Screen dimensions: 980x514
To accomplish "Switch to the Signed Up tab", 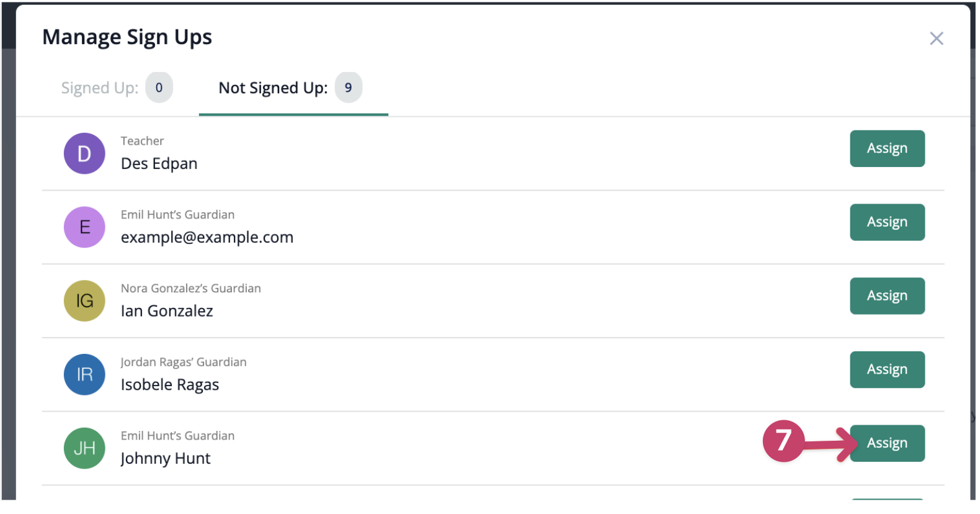I will 117,88.
